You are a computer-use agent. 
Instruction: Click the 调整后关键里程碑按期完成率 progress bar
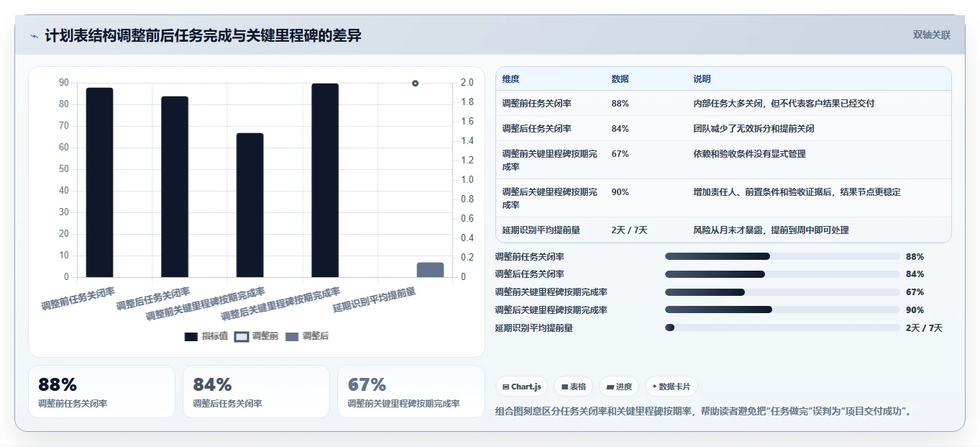coord(782,310)
